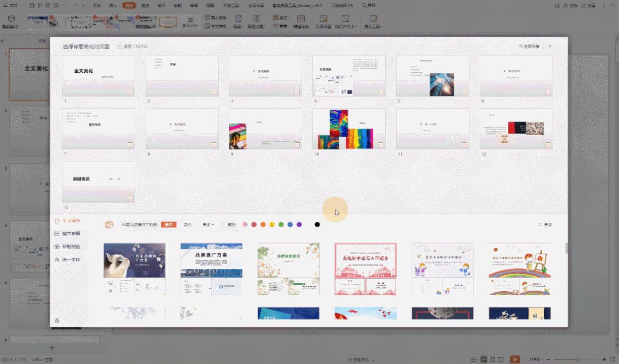Toggle checkbox on dialog slide 3 thumbnail

pyautogui.click(x=297, y=92)
